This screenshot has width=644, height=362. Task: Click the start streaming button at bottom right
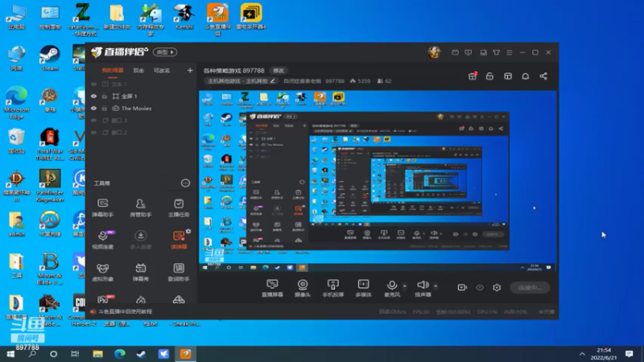click(x=530, y=287)
